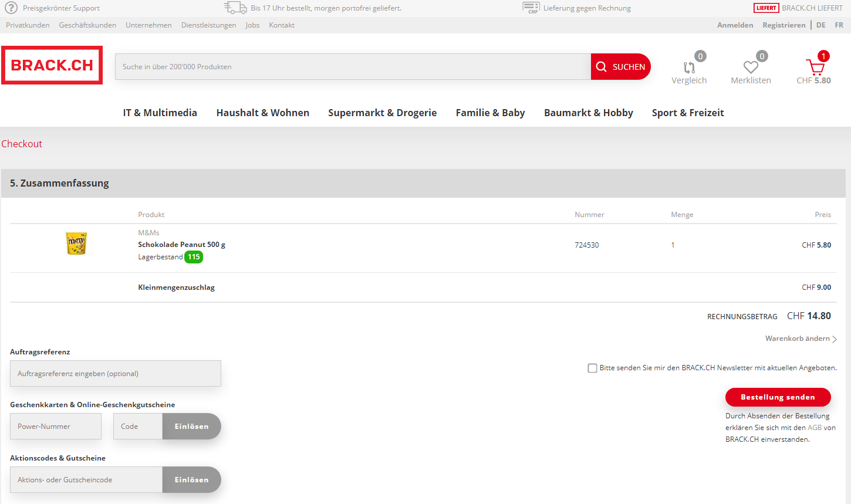The height and width of the screenshot is (504, 851).
Task: Click the invoice payment icon
Action: [531, 8]
